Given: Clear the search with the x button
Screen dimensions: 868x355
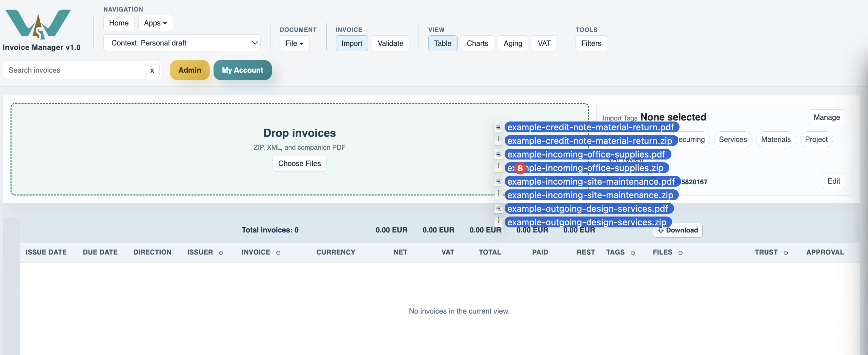Looking at the screenshot, I should (152, 70).
